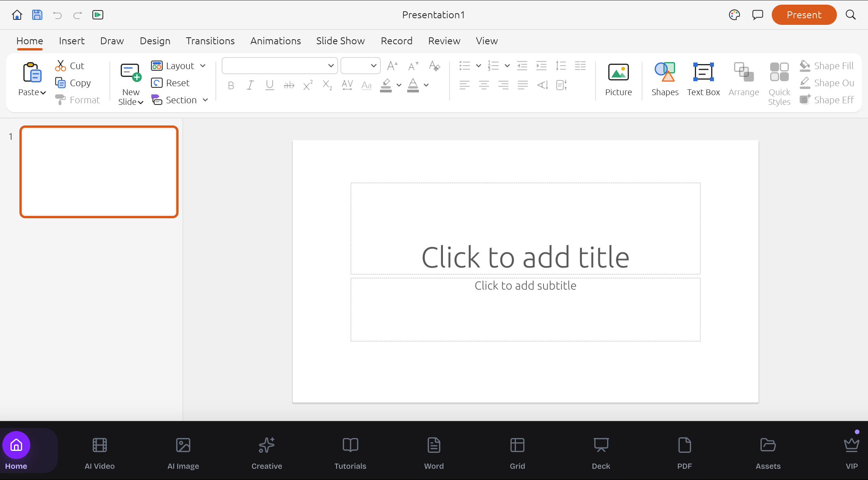Toggle subscript formatting
This screenshot has height=480, width=868.
pyautogui.click(x=328, y=85)
